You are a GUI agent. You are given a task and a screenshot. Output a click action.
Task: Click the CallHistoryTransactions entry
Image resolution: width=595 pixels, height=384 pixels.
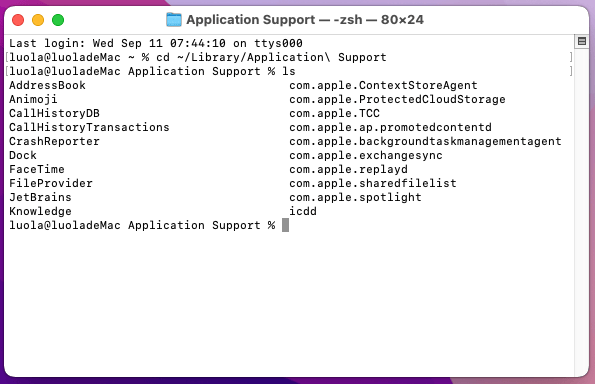click(x=89, y=127)
